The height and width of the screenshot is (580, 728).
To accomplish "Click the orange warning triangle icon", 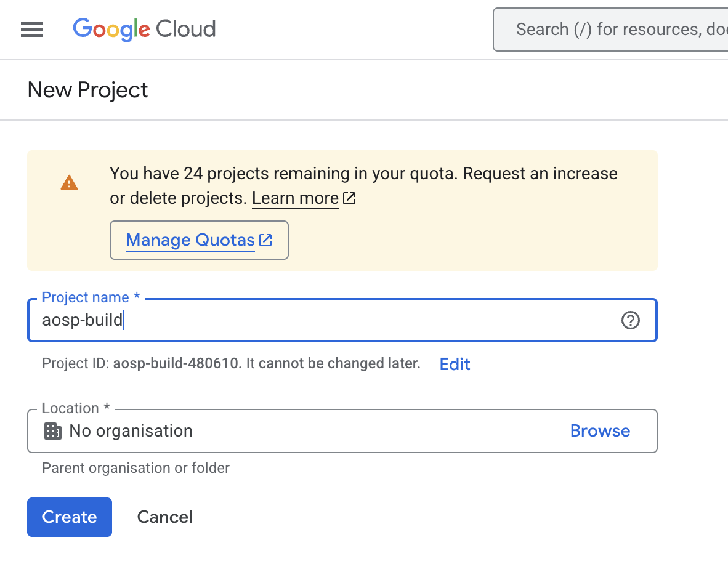I will point(69,183).
